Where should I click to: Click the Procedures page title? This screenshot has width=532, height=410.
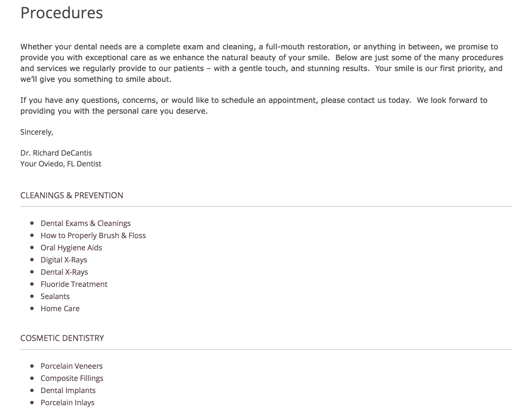[x=62, y=13]
